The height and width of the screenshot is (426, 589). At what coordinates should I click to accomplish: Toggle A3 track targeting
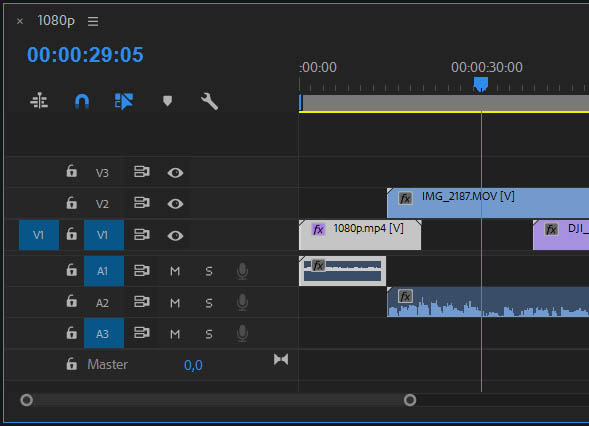[x=104, y=333]
